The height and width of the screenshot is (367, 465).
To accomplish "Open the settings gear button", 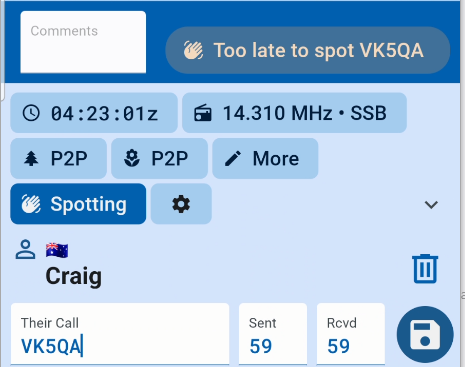I will click(x=181, y=204).
